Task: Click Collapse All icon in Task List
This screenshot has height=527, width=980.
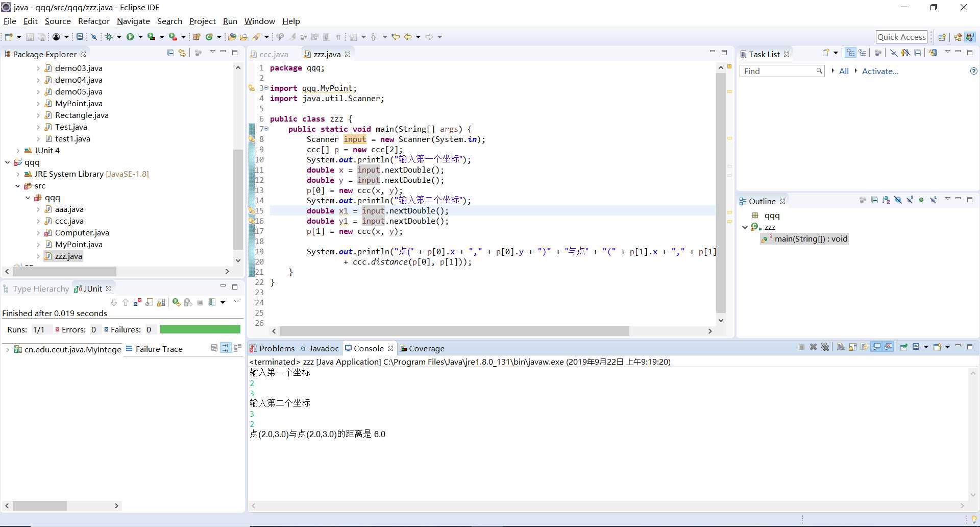Action: [917, 53]
